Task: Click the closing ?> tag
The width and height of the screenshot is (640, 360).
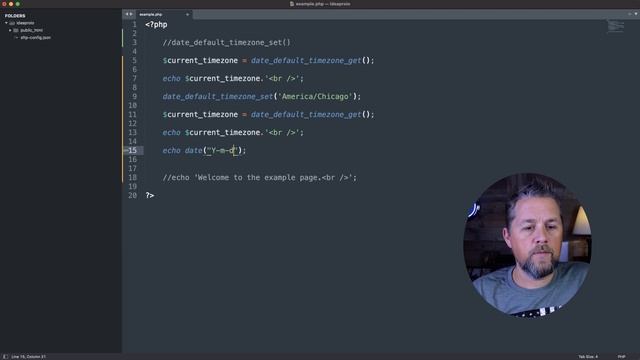Action: tap(150, 196)
